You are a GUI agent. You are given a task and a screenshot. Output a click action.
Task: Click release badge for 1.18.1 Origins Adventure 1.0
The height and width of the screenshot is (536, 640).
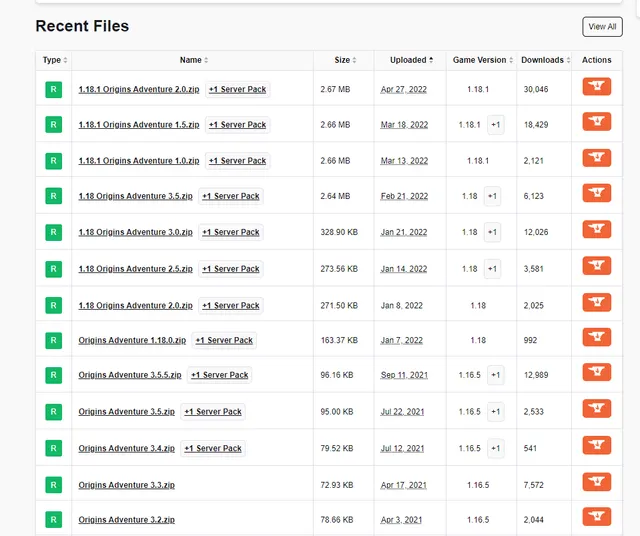point(53,161)
